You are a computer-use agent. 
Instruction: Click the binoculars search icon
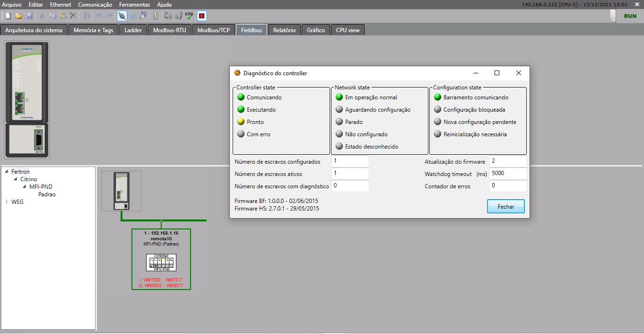click(86, 16)
